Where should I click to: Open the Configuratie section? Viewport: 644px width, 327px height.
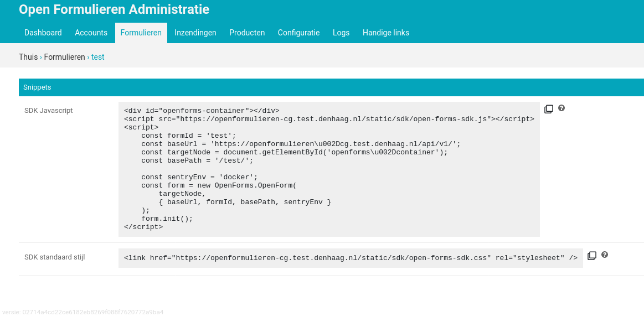click(x=298, y=33)
